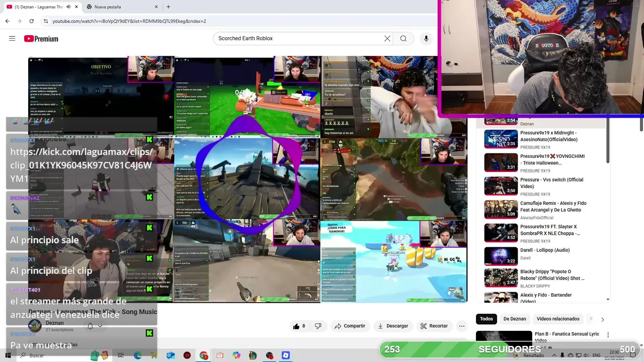This screenshot has width=644, height=362.
Task: Click the Descargar download button
Action: click(x=393, y=326)
